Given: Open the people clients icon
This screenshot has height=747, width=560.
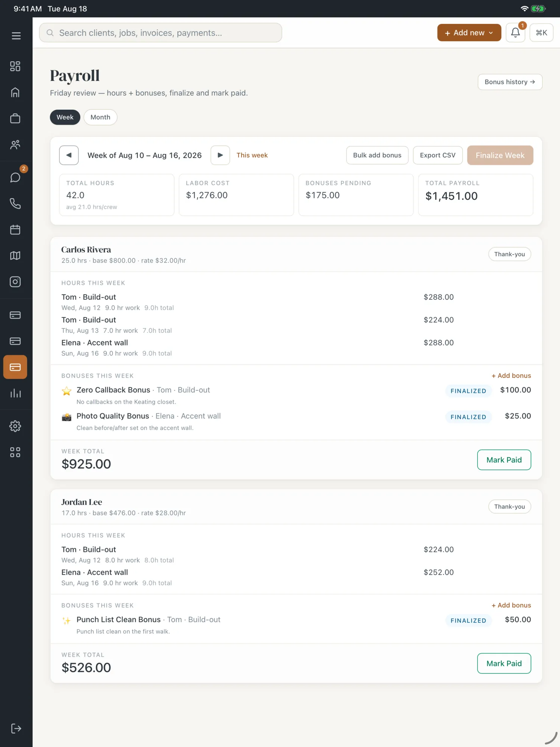Looking at the screenshot, I should coord(15,145).
